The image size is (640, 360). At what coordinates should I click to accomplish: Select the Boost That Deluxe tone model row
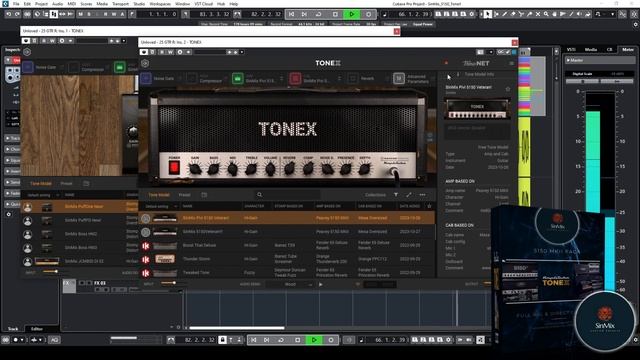click(x=287, y=246)
